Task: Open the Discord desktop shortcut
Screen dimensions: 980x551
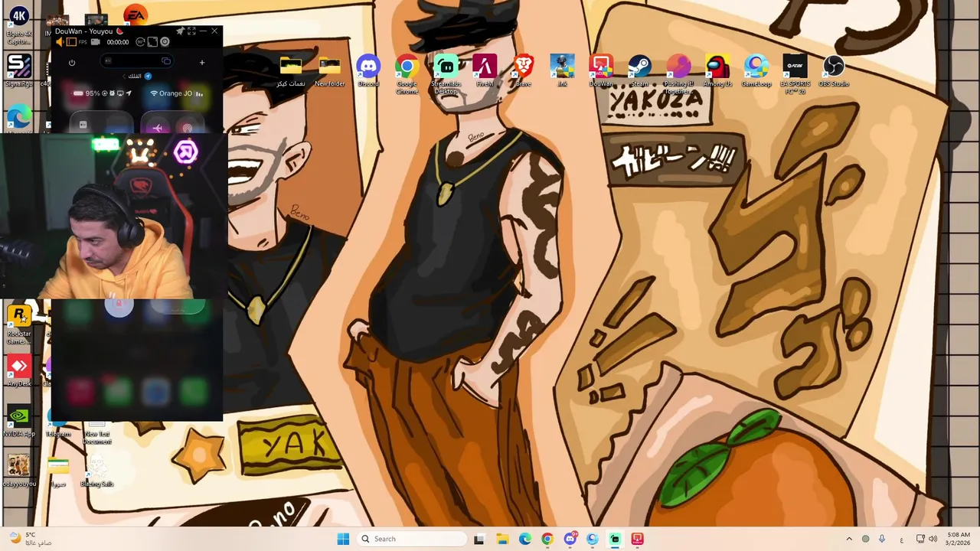Action: [368, 71]
